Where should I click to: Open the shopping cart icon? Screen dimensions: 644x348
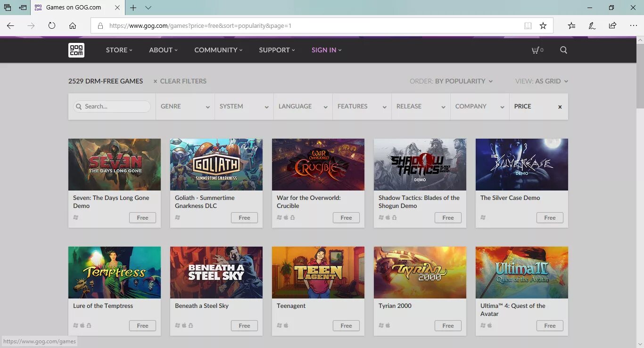click(x=535, y=50)
